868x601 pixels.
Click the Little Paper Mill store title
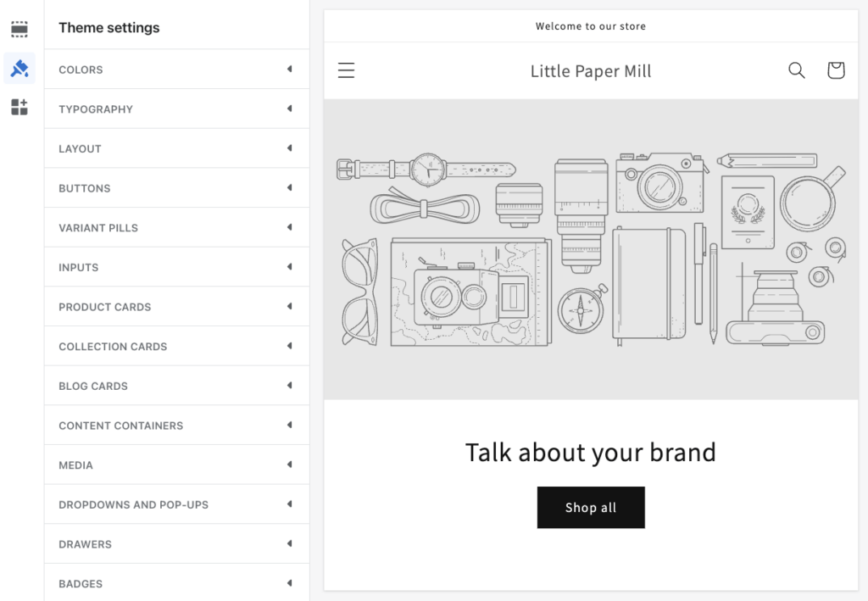pyautogui.click(x=591, y=71)
